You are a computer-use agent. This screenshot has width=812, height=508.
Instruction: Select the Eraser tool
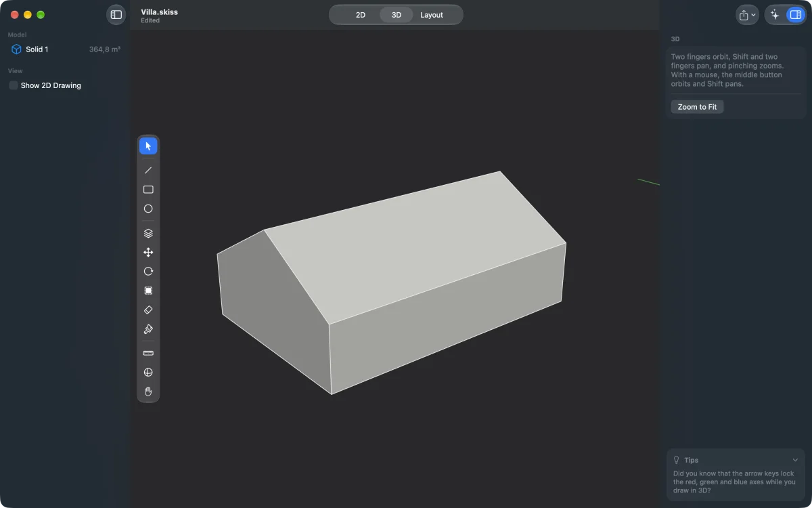(x=148, y=310)
